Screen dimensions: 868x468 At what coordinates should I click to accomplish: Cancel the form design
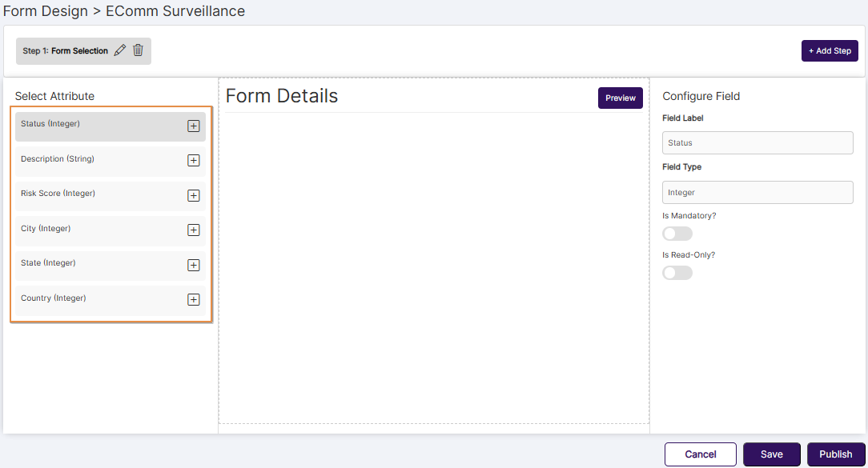(x=700, y=454)
